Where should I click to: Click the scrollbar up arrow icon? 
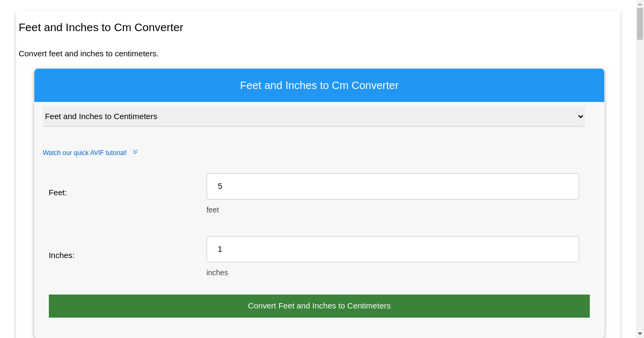click(639, 4)
